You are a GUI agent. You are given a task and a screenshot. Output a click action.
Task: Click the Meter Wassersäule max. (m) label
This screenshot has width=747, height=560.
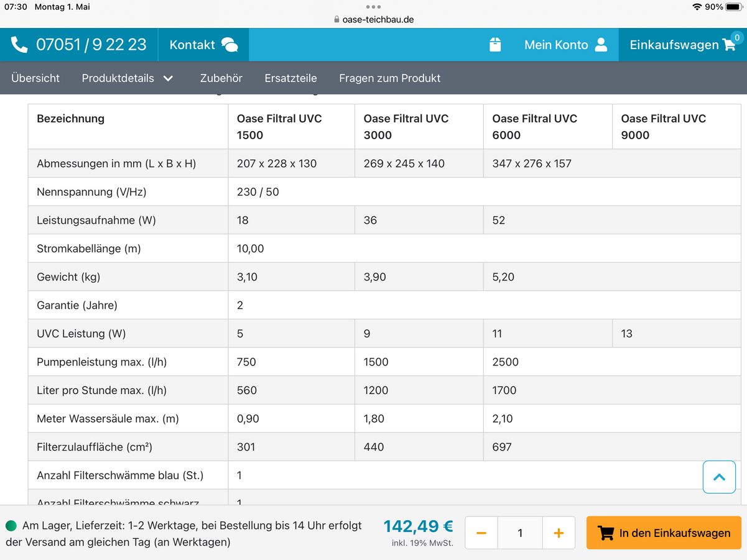click(108, 419)
